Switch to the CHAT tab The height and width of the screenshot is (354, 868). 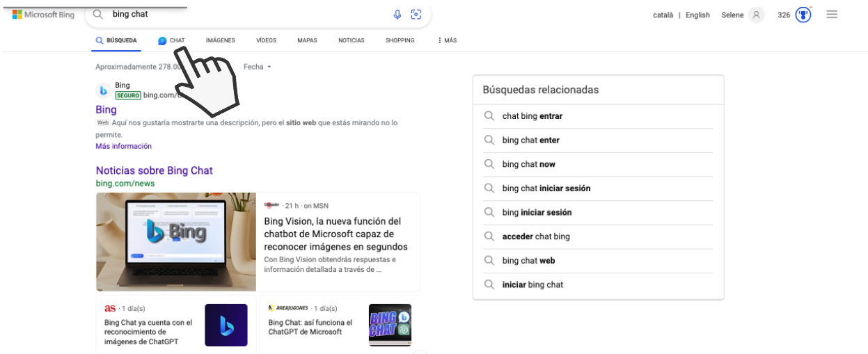[x=171, y=40]
